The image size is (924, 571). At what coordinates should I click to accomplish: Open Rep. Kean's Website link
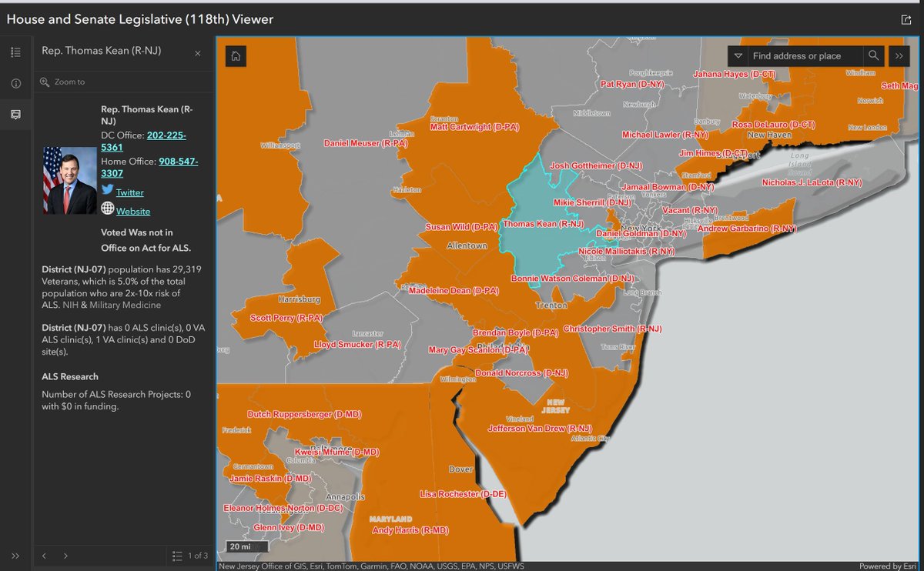click(133, 211)
